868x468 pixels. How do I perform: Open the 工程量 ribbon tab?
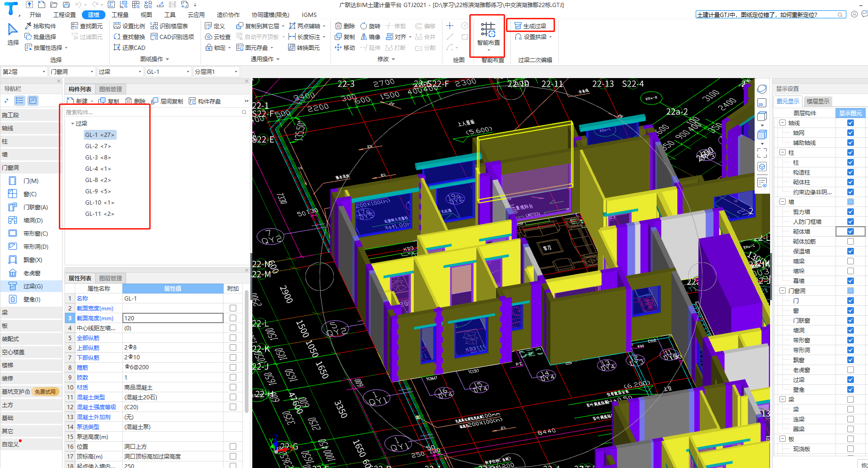120,15
